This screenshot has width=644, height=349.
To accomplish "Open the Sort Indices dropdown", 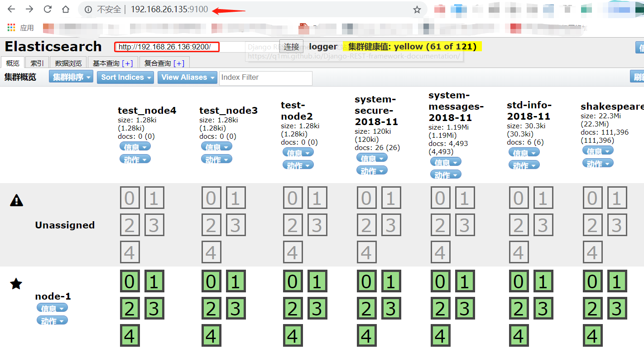I will pyautogui.click(x=125, y=77).
